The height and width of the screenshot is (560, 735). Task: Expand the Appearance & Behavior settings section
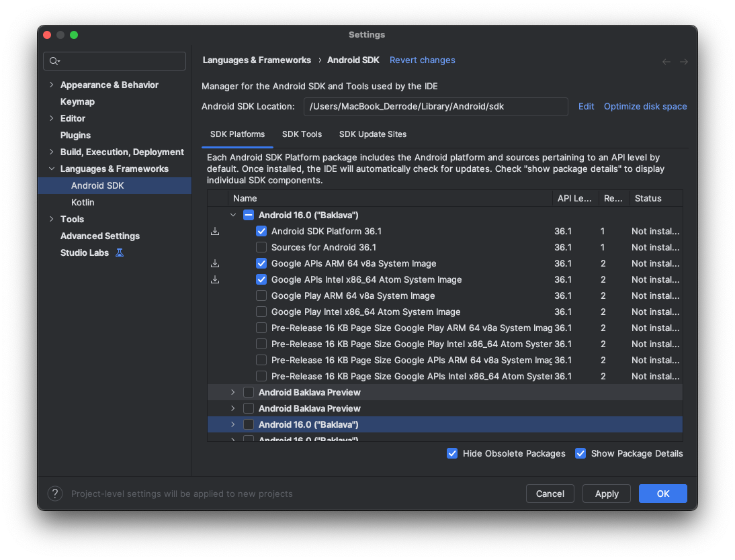(x=52, y=85)
